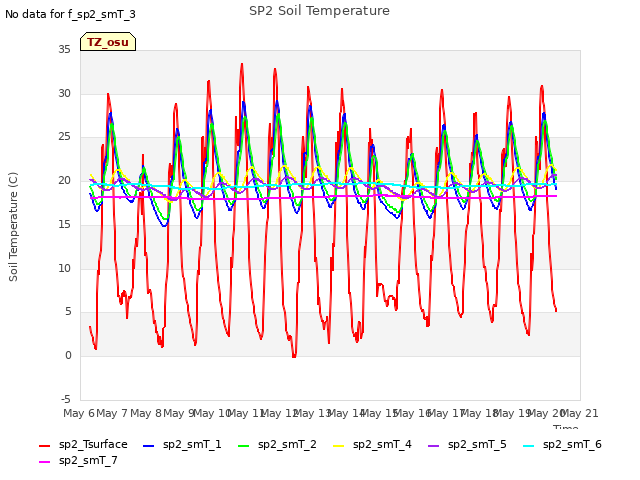
Task: Click the 5 y-axis tick label
Action: tap(68, 312)
